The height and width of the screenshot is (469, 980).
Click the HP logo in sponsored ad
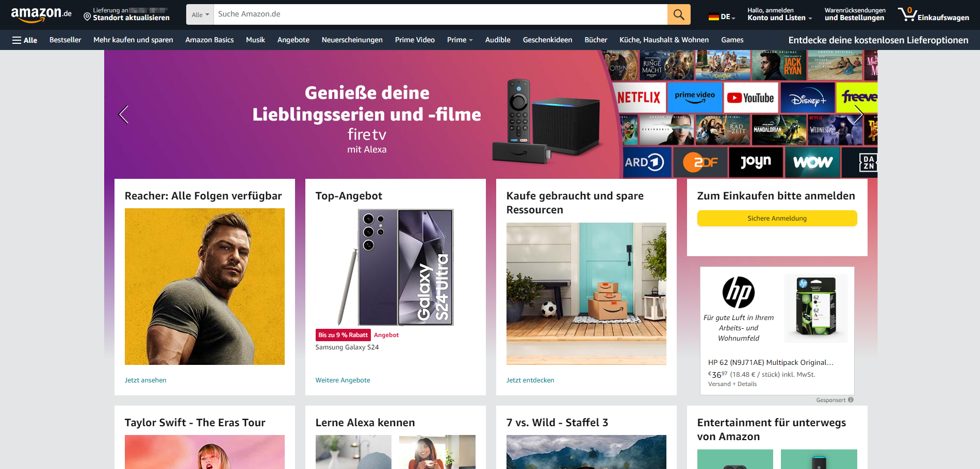click(x=738, y=292)
